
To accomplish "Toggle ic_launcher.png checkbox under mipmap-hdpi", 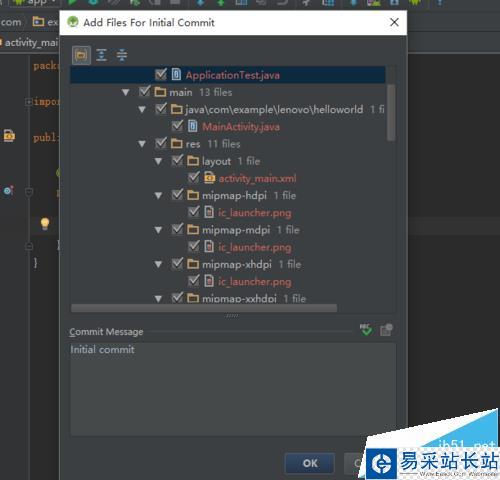I will [x=194, y=212].
